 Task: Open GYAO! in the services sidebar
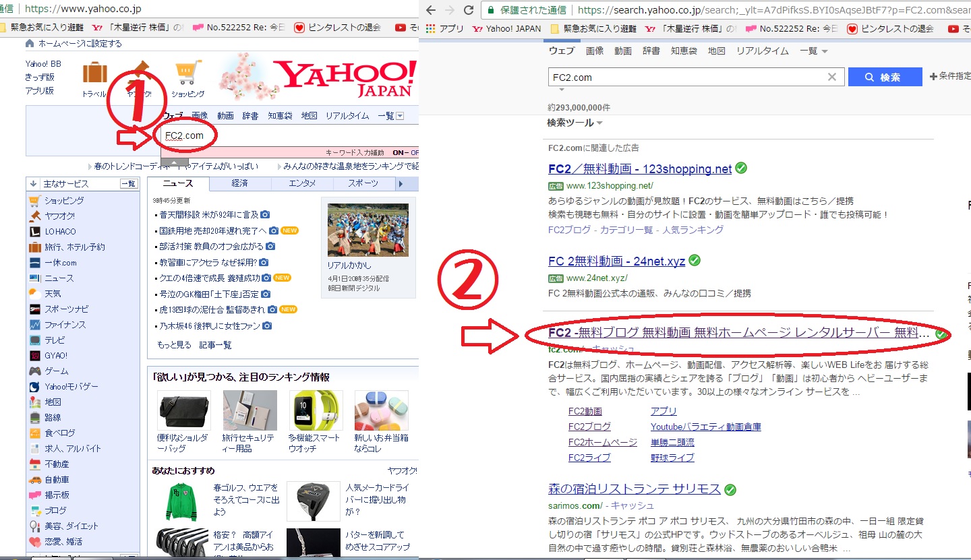56,356
